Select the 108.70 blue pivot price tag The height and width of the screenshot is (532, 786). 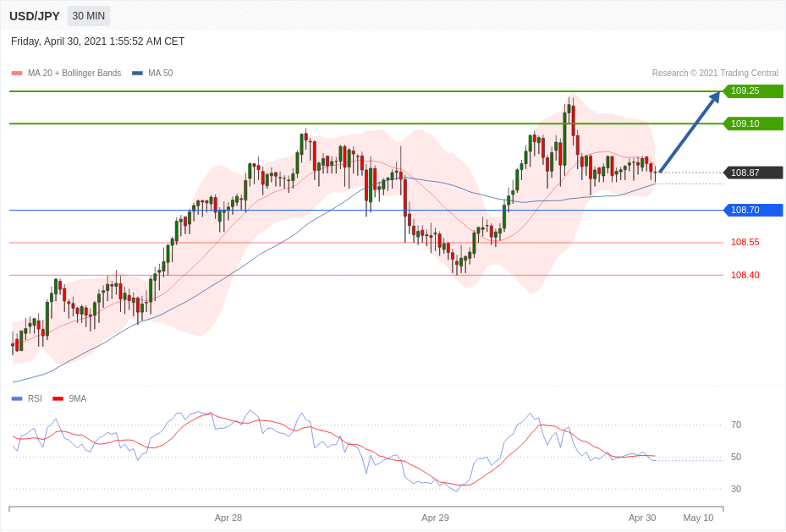(x=752, y=210)
